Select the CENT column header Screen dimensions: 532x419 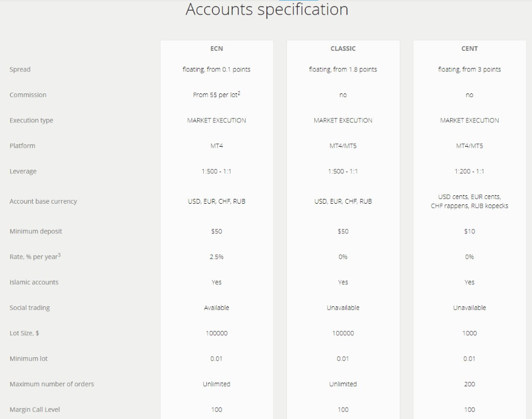[x=470, y=49]
